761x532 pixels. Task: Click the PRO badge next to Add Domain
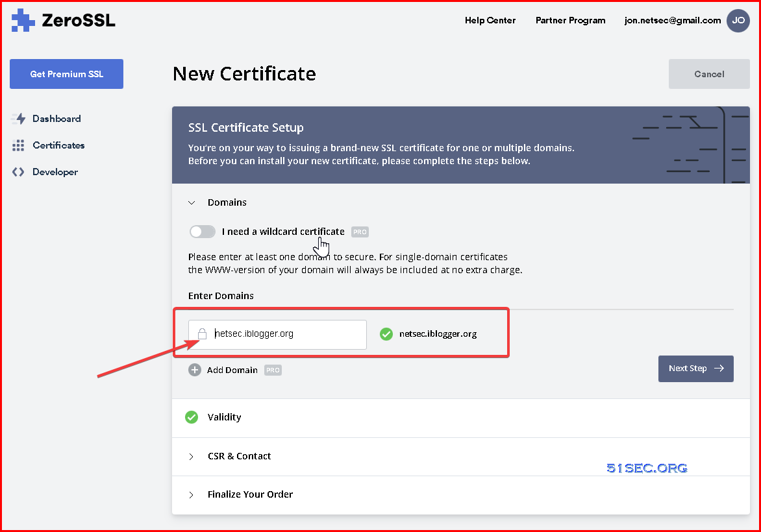click(x=273, y=370)
